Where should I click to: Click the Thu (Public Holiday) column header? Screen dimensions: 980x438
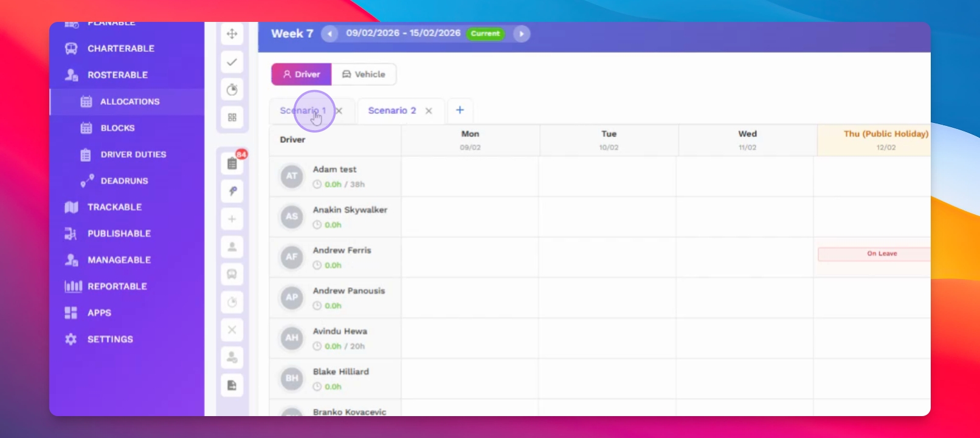pos(874,141)
